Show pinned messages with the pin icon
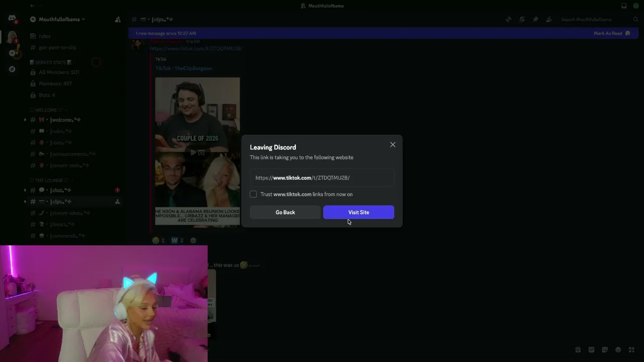The width and height of the screenshot is (644, 362). coord(535,19)
